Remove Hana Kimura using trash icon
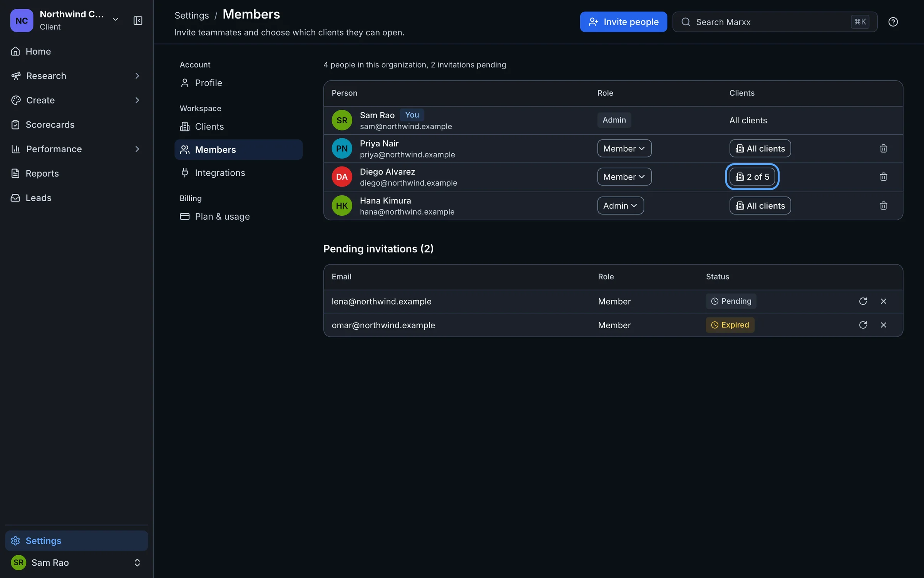The image size is (924, 578). coord(883,205)
